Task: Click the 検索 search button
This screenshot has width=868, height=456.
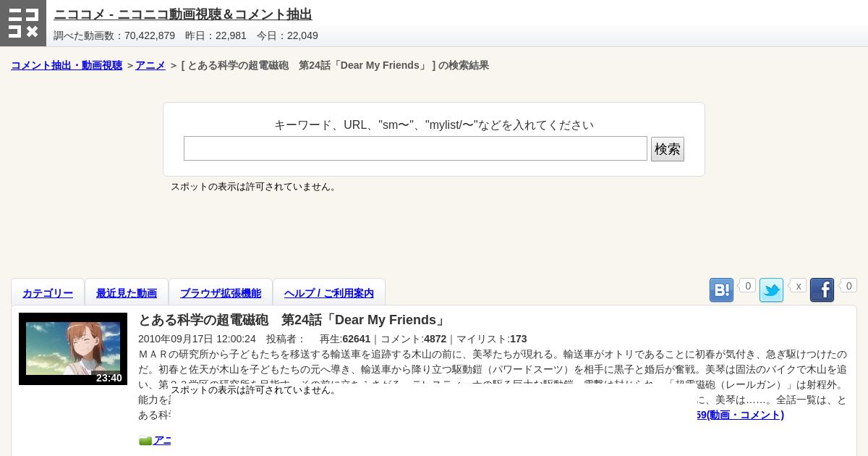Action: [x=667, y=149]
